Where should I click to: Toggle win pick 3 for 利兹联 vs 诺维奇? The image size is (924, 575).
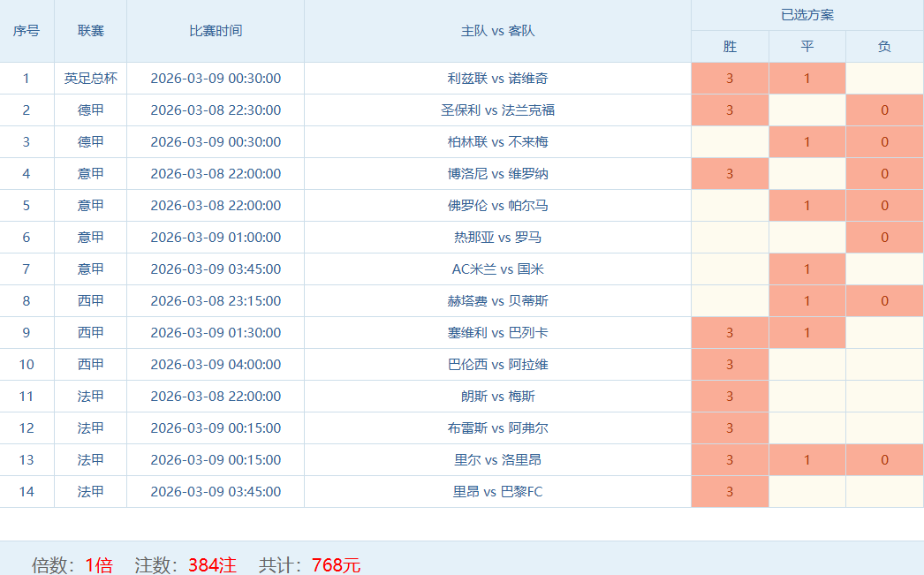pos(730,79)
